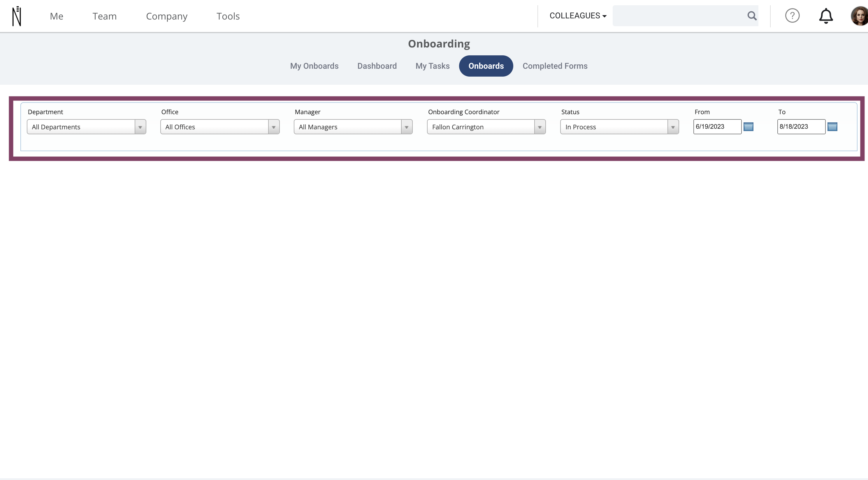Click the To date field 8/18/2023
The width and height of the screenshot is (868, 480).
tap(801, 127)
